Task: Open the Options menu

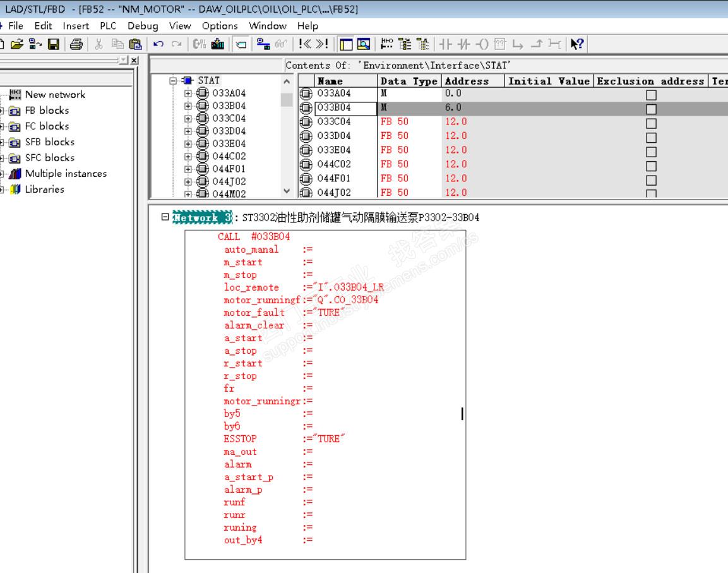Action: pyautogui.click(x=220, y=26)
